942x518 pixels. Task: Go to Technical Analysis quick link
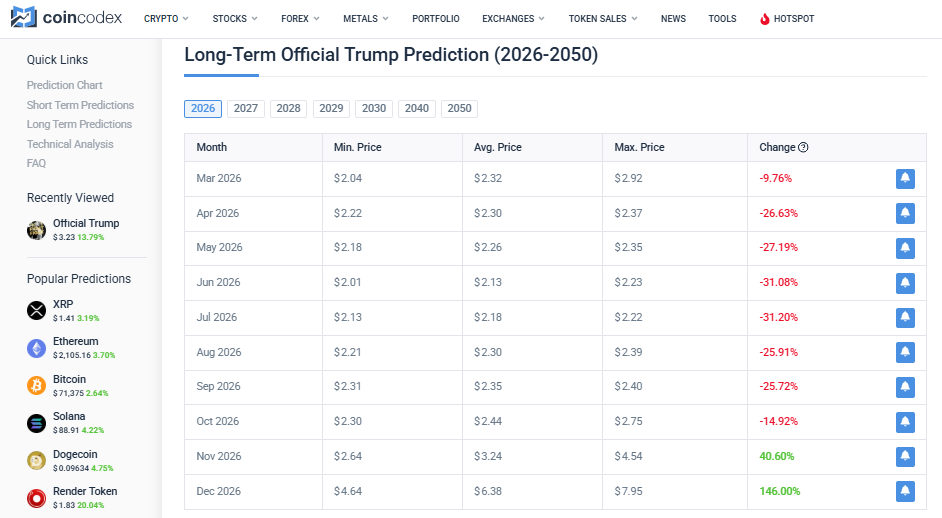point(70,144)
